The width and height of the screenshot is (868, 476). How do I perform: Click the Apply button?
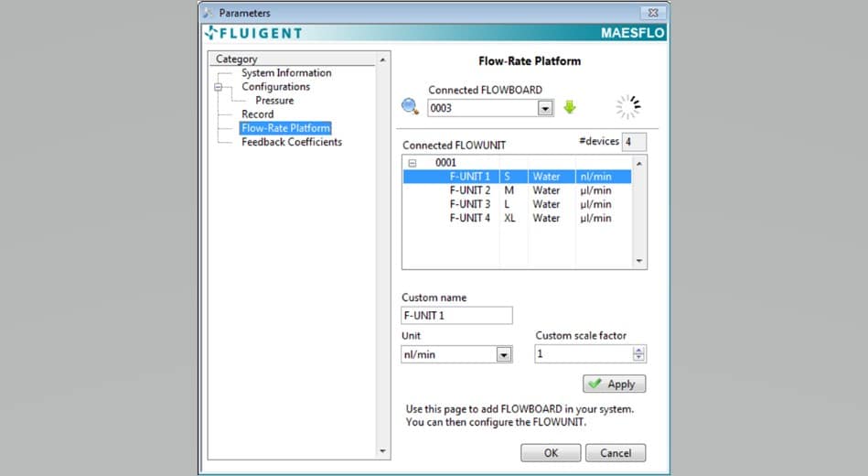tap(614, 384)
